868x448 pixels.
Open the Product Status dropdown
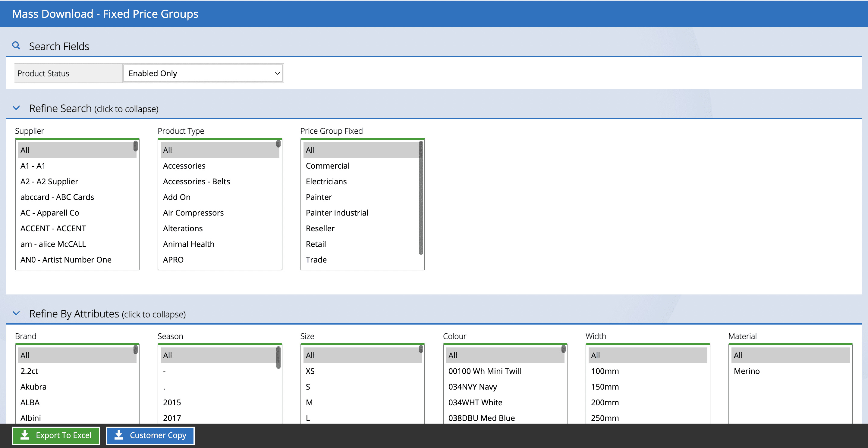point(203,73)
